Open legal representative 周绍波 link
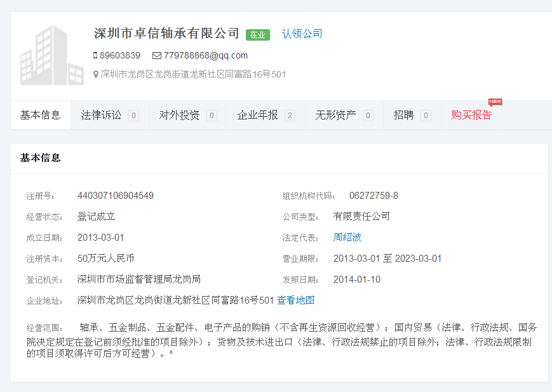552x392 pixels. pyautogui.click(x=347, y=237)
